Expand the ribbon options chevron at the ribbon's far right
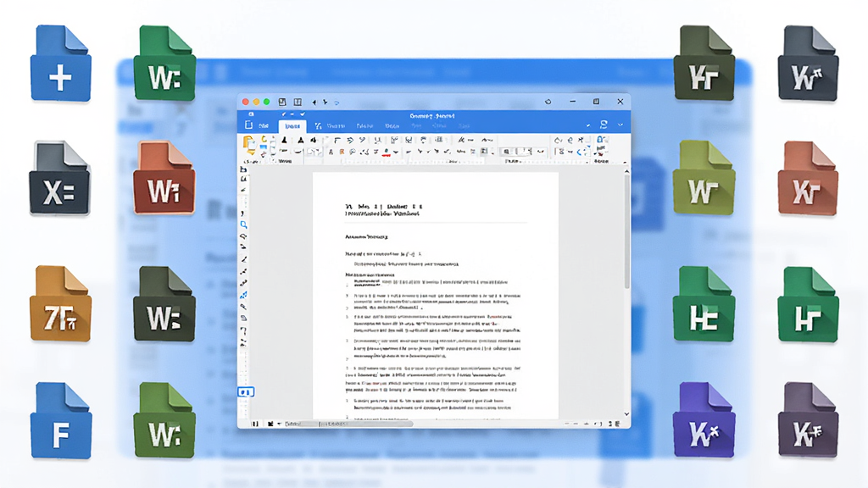The width and height of the screenshot is (868, 488). click(x=620, y=125)
